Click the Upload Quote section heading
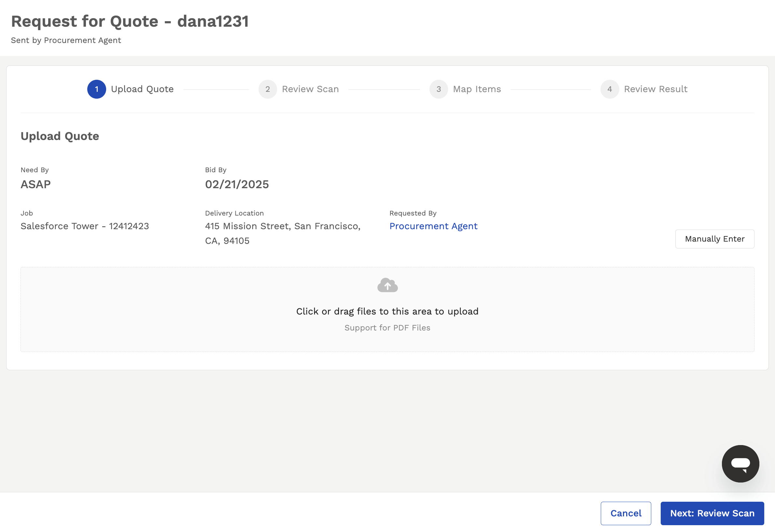The height and width of the screenshot is (532, 775). (x=60, y=136)
